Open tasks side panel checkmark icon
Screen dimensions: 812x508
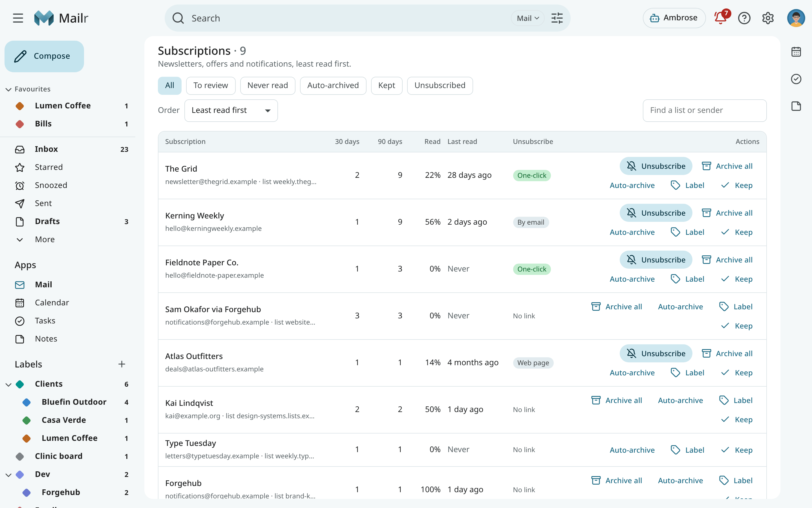tap(796, 79)
